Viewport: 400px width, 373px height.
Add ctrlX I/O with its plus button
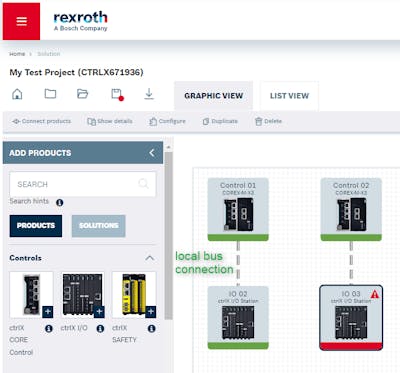tap(99, 312)
